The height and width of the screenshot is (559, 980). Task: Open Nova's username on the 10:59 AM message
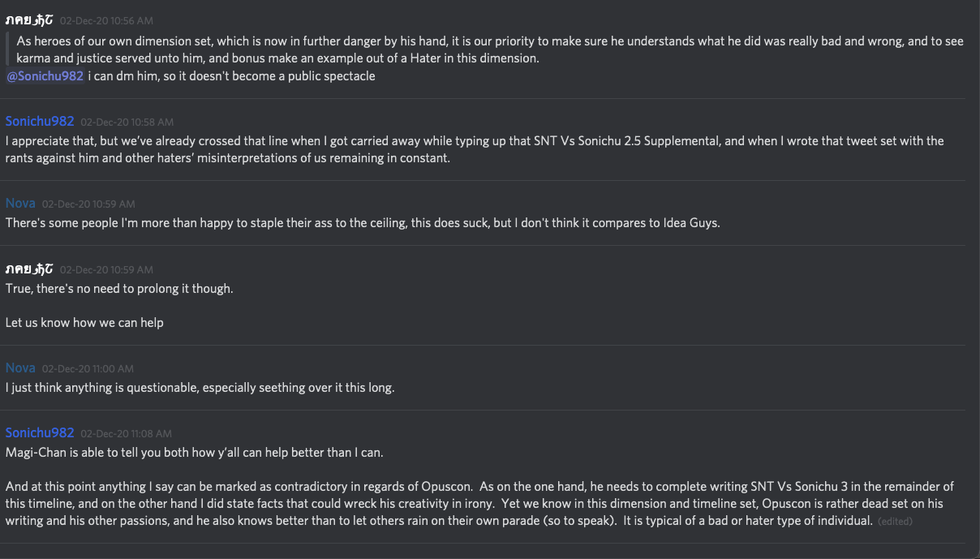(x=20, y=203)
